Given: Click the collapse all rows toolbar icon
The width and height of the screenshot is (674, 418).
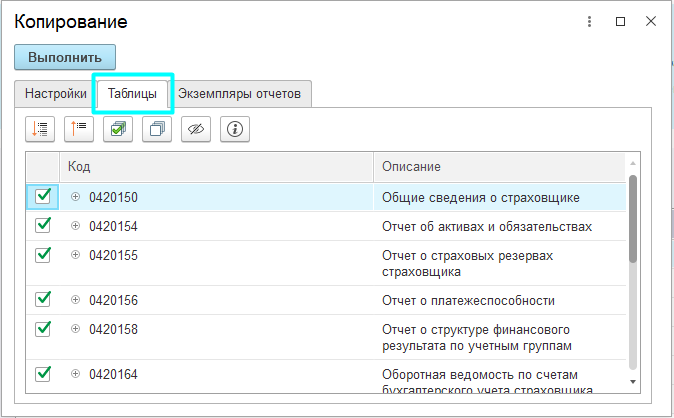Looking at the screenshot, I should coord(79,129).
